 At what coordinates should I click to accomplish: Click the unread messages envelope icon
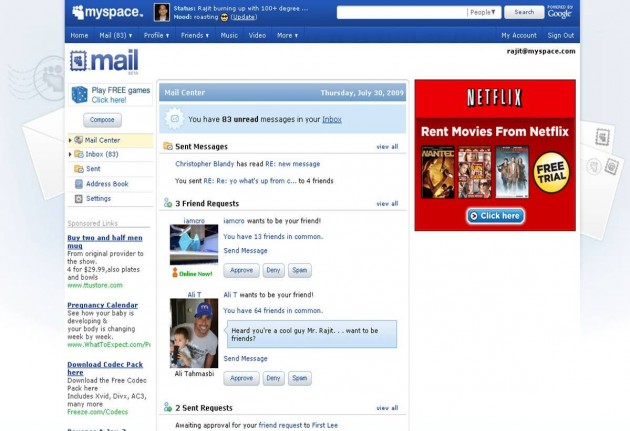point(175,119)
